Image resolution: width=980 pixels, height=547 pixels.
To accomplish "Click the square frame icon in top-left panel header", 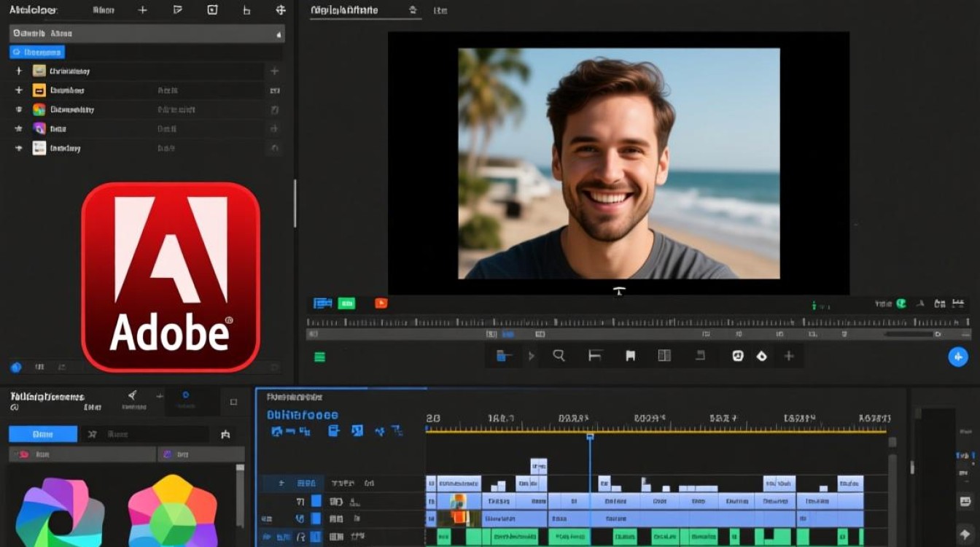I will pyautogui.click(x=212, y=10).
